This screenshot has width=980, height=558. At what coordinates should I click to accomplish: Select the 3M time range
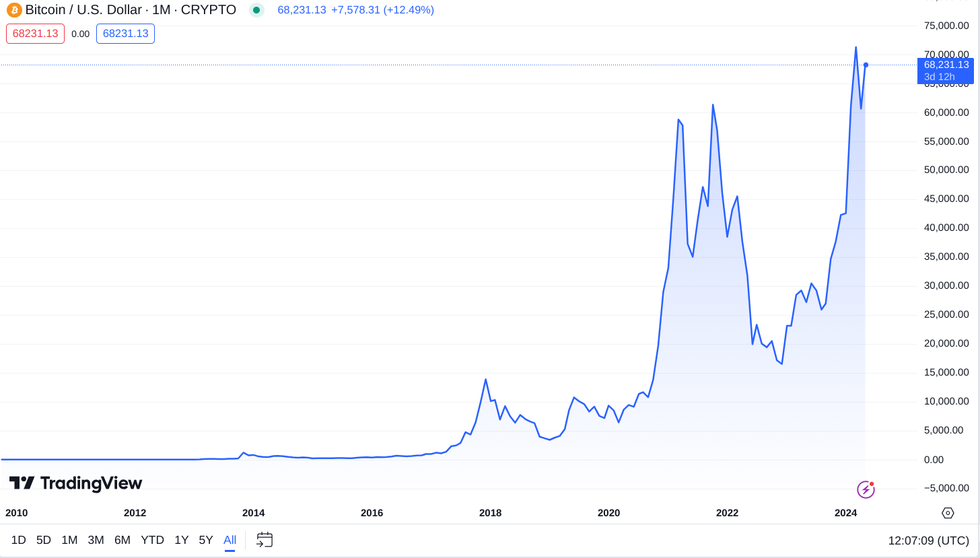coord(96,540)
